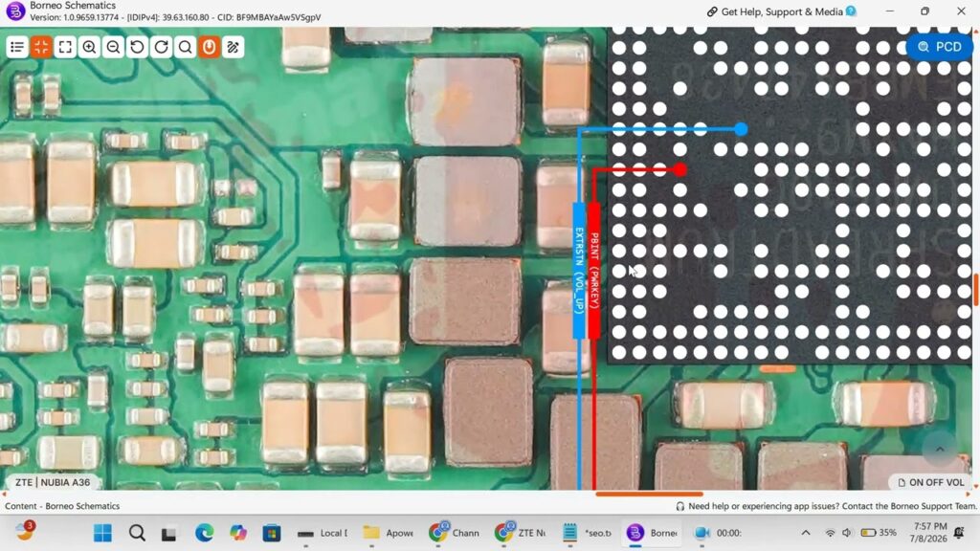Open the notification bell icon
Screen dimensions: 980x551
click(959, 532)
